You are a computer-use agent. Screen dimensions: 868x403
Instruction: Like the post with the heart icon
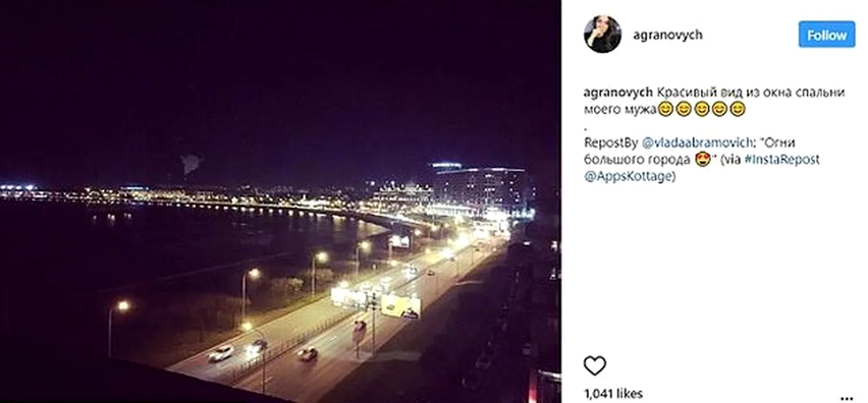(595, 366)
